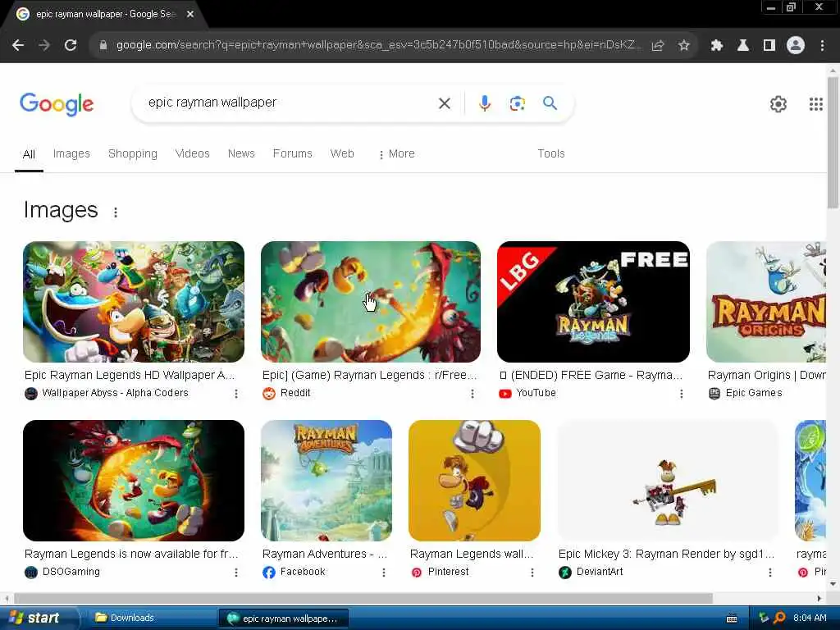Switch to the News tab
This screenshot has width=840, height=630.
[241, 153]
